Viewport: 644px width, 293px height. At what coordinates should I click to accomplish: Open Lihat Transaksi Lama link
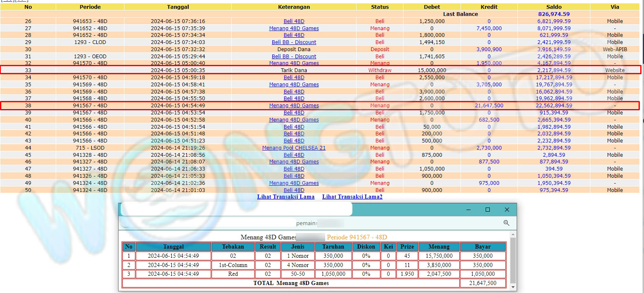coord(286,197)
